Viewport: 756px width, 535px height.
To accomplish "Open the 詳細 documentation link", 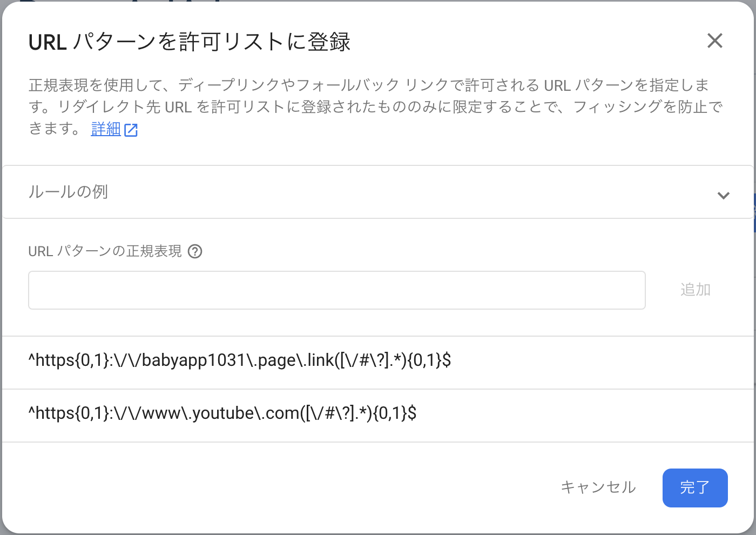I will (106, 129).
